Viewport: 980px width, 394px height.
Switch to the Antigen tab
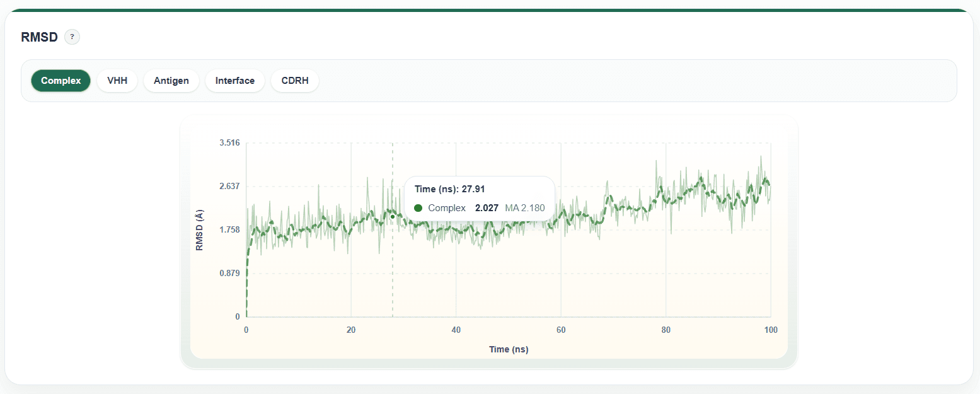(x=171, y=81)
